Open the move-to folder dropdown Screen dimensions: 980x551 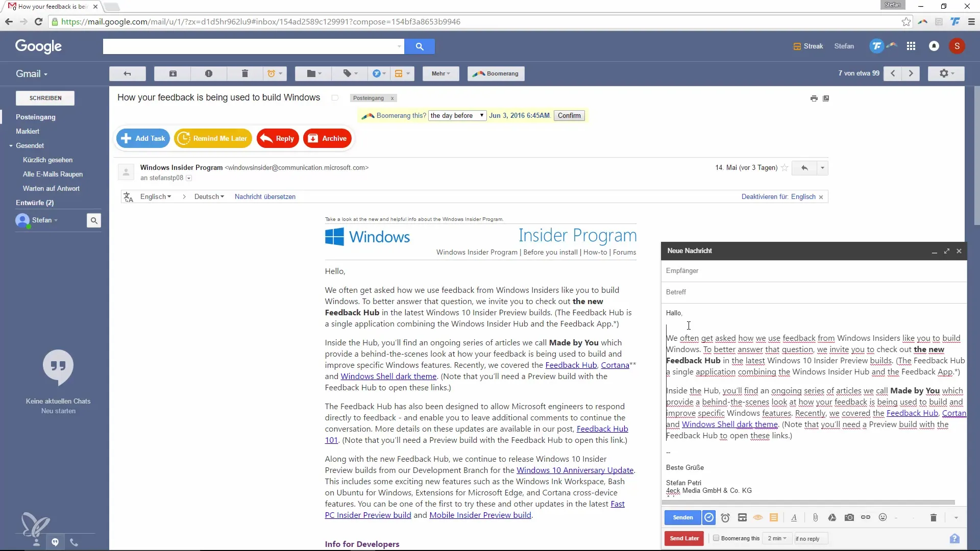click(x=314, y=73)
